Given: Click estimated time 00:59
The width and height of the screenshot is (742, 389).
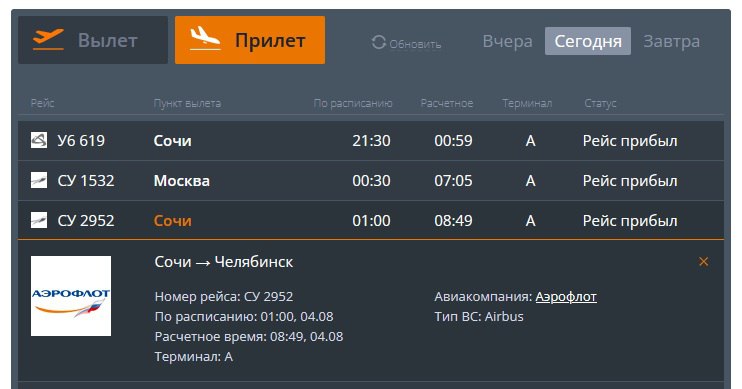Looking at the screenshot, I should 453,141.
